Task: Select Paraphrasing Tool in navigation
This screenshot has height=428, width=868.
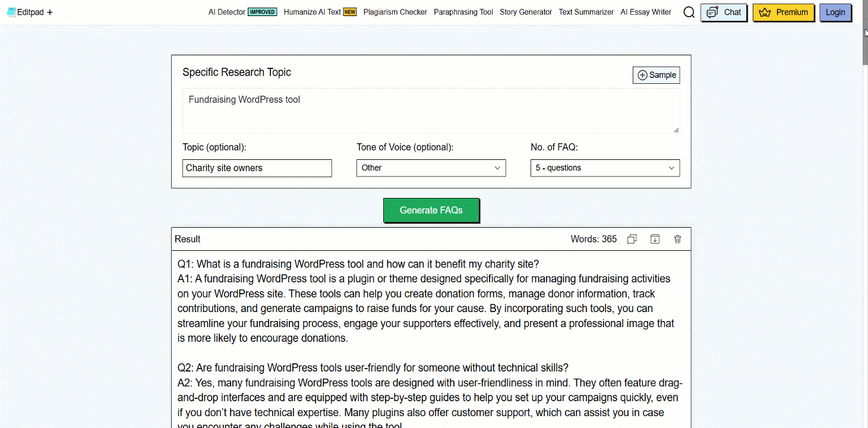Action: point(463,12)
